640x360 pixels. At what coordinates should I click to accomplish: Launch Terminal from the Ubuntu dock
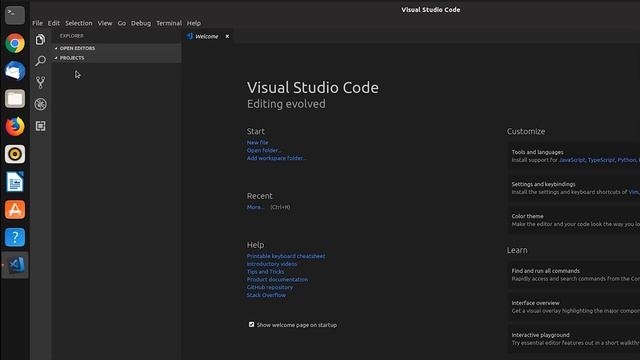click(15, 15)
